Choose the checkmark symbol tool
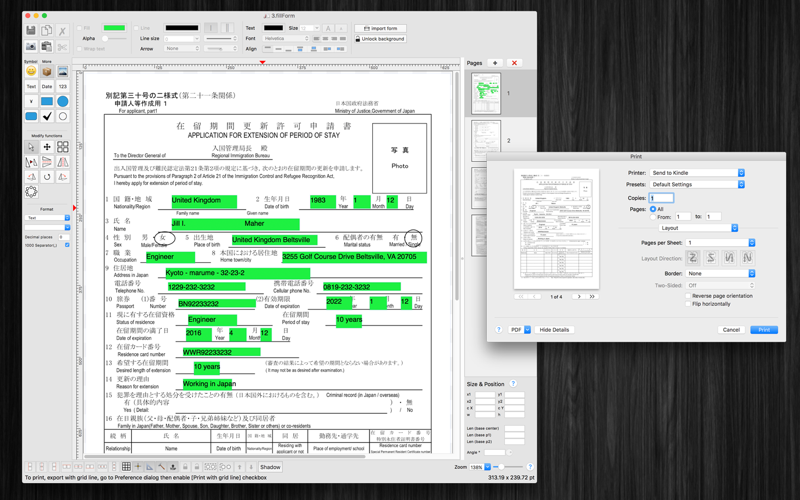 click(x=47, y=116)
